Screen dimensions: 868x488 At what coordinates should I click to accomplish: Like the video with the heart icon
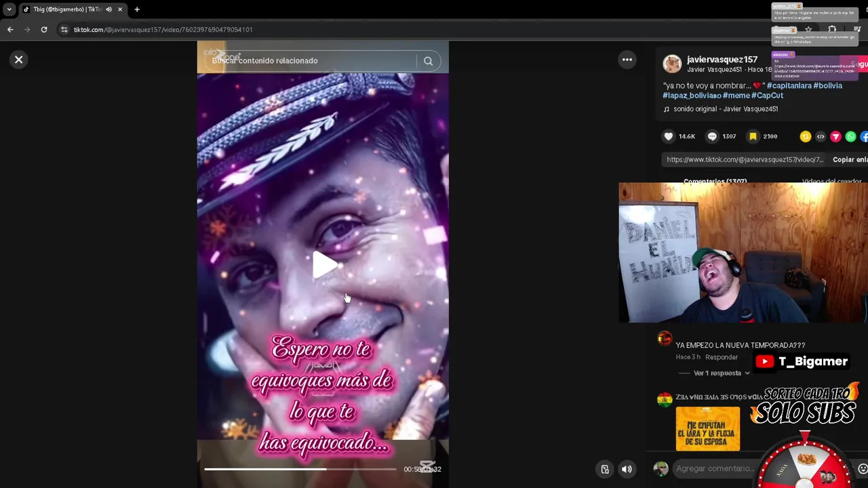[x=669, y=136]
